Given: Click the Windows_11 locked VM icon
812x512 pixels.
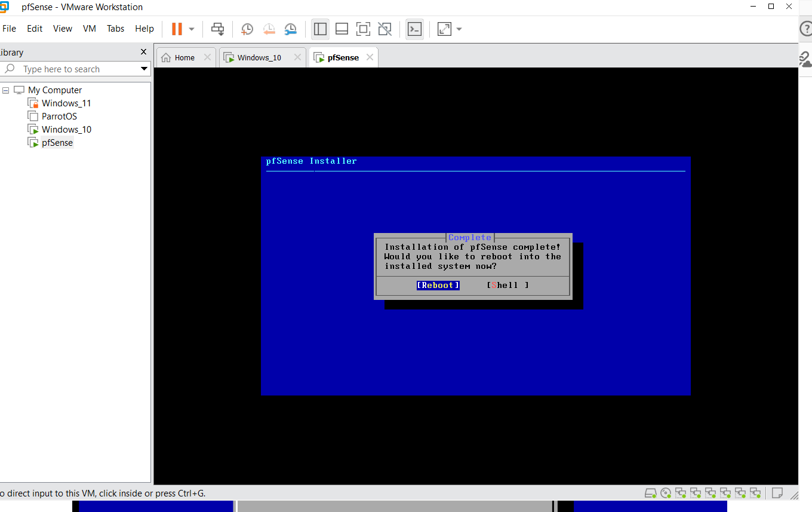Looking at the screenshot, I should [33, 103].
